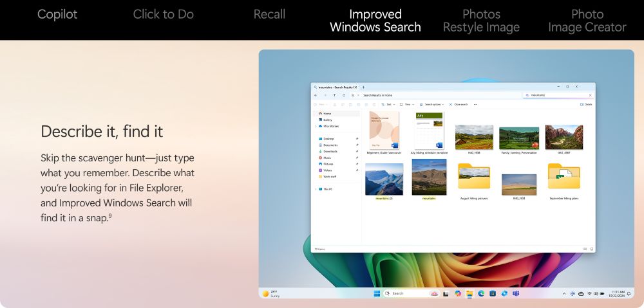The image size is (644, 308).
Task: Open the View dropdown menu
Action: pos(407,104)
